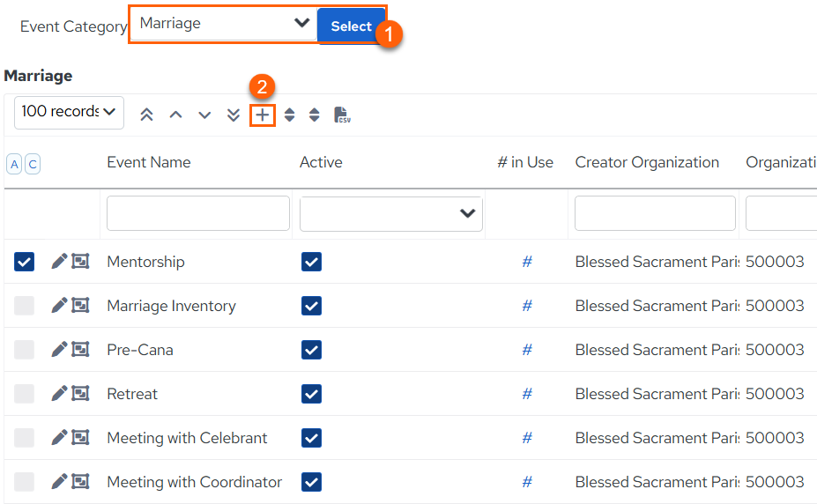Screen dimensions: 817x504
Task: Click the A button in header row
Action: click(x=14, y=164)
